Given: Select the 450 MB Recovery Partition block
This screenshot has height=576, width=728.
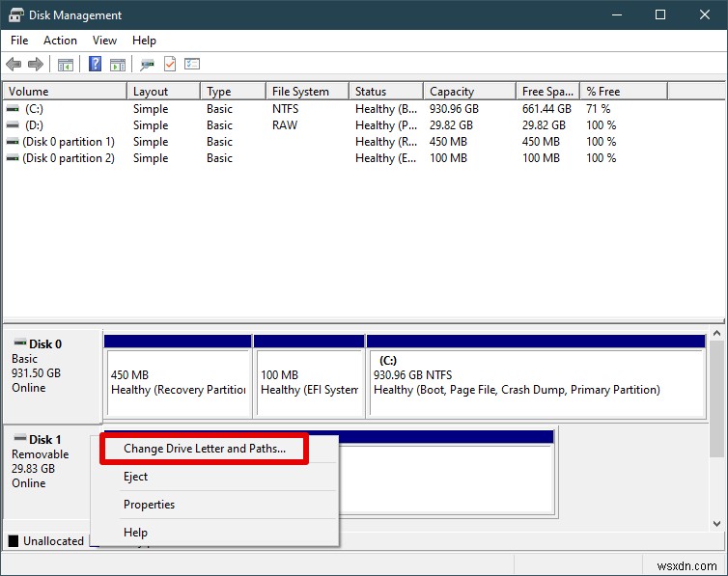Looking at the screenshot, I should 178,376.
